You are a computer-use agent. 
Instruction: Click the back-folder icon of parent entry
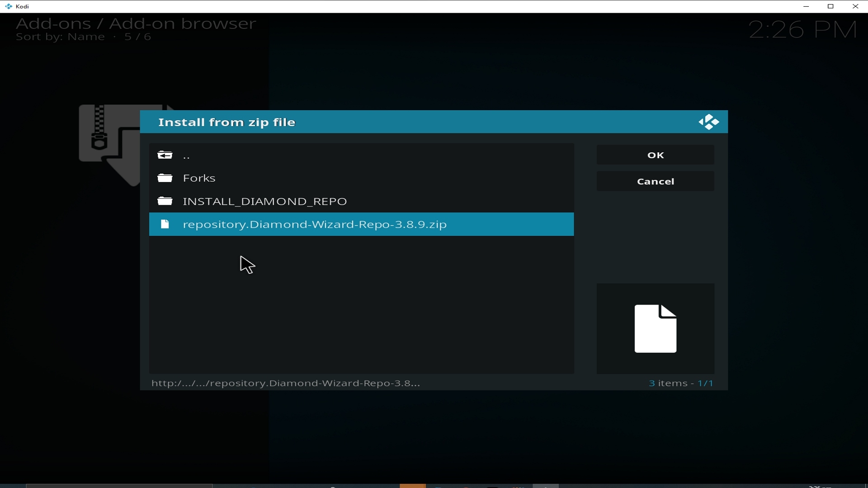[165, 155]
